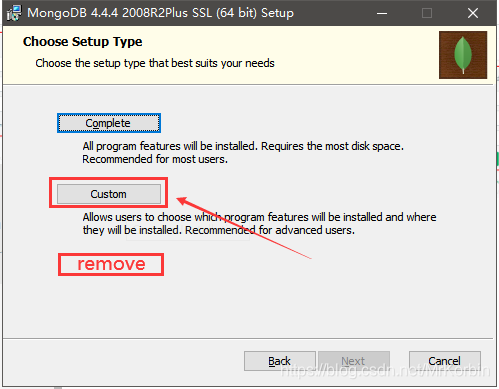Choose the Complete setup type button
The width and height of the screenshot is (499, 389).
tap(109, 123)
